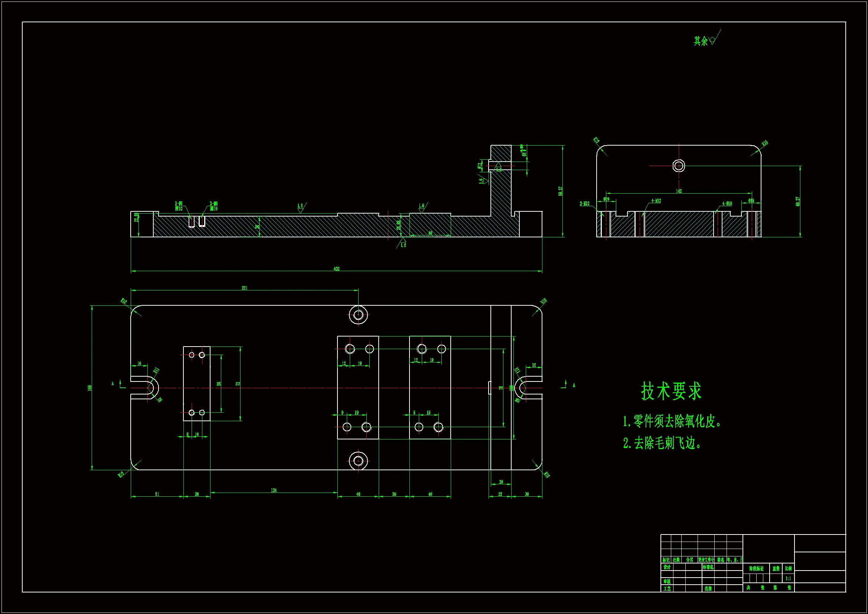Select the 124 dimension along the bottom
Image resolution: width=868 pixels, height=614 pixels.
pos(274,490)
